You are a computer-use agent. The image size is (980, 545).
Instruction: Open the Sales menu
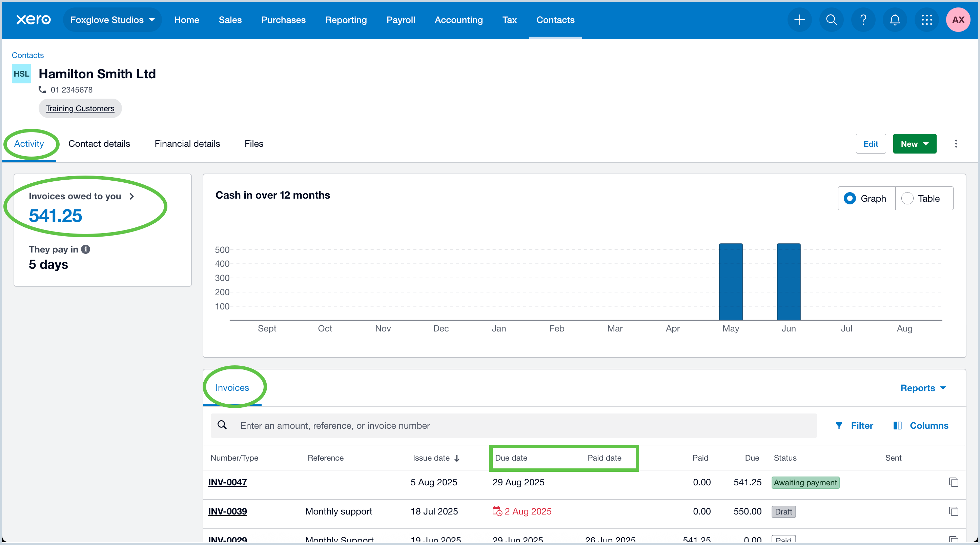click(230, 20)
